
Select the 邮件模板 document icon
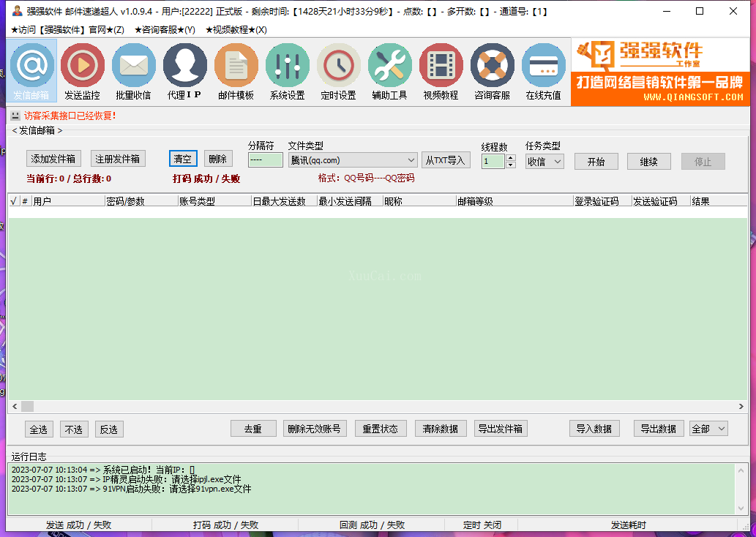[236, 66]
